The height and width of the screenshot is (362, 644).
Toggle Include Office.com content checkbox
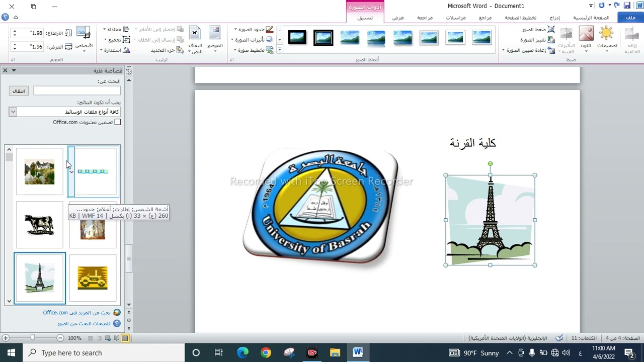(117, 122)
